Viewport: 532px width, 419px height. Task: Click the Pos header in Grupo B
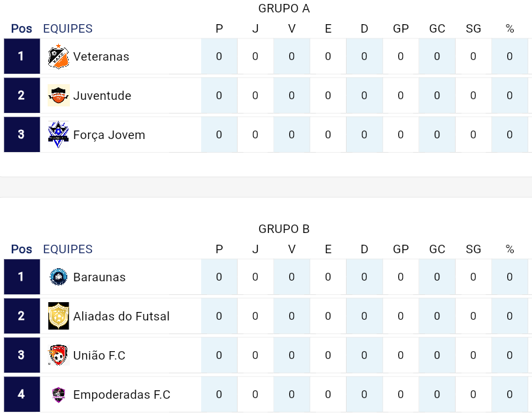click(22, 249)
